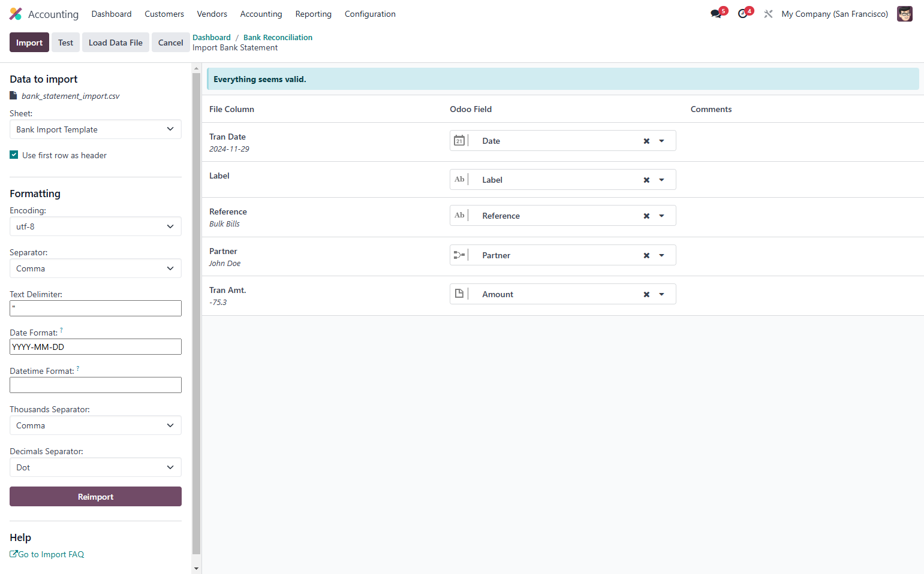Clear the Date field mapping
Image resolution: width=924 pixels, height=574 pixels.
point(646,141)
